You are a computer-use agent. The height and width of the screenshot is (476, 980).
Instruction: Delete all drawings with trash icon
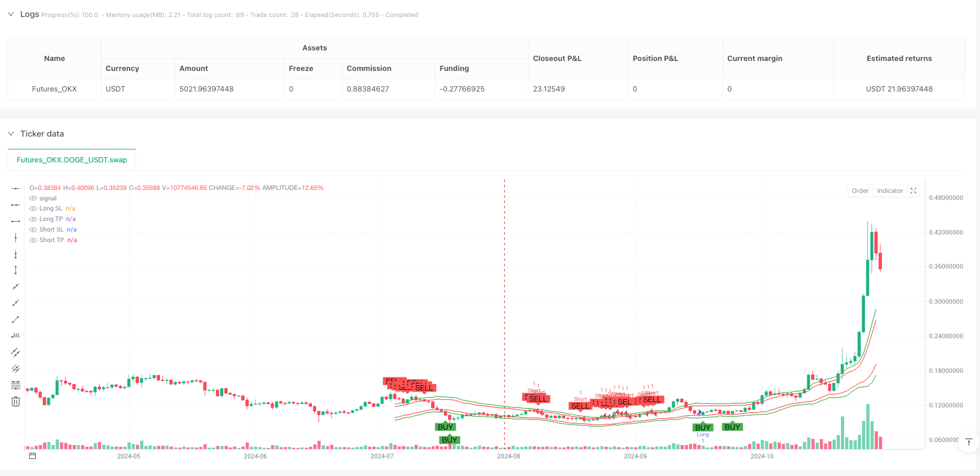point(16,402)
